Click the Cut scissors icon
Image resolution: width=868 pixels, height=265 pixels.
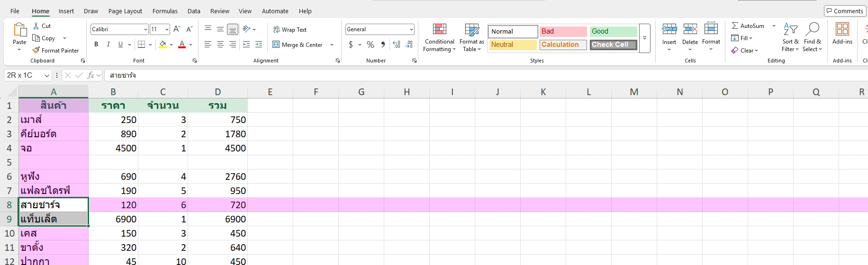[x=36, y=26]
